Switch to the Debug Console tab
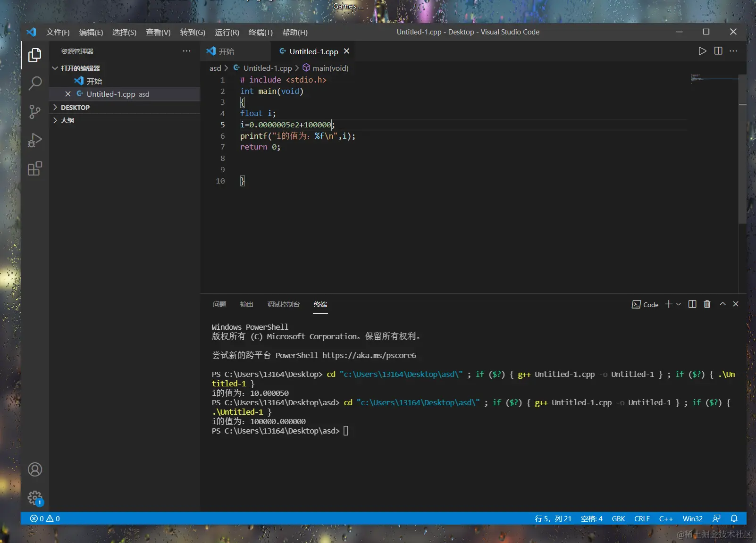 tap(284, 304)
